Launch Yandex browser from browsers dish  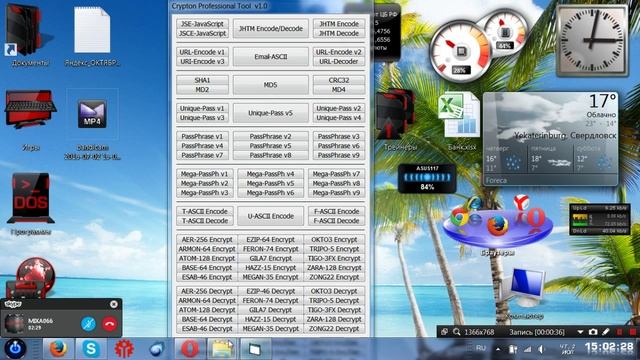(521, 202)
